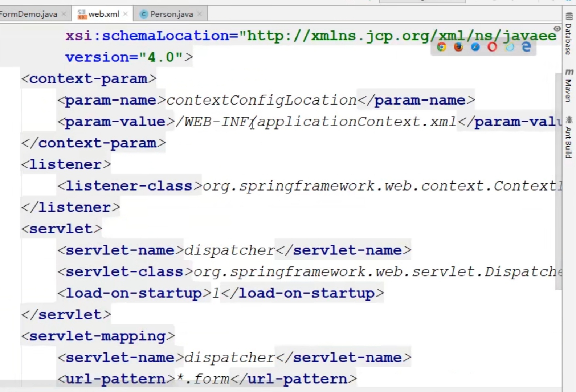Open page in Opera browser icon
The height and width of the screenshot is (392, 576).
(x=492, y=47)
